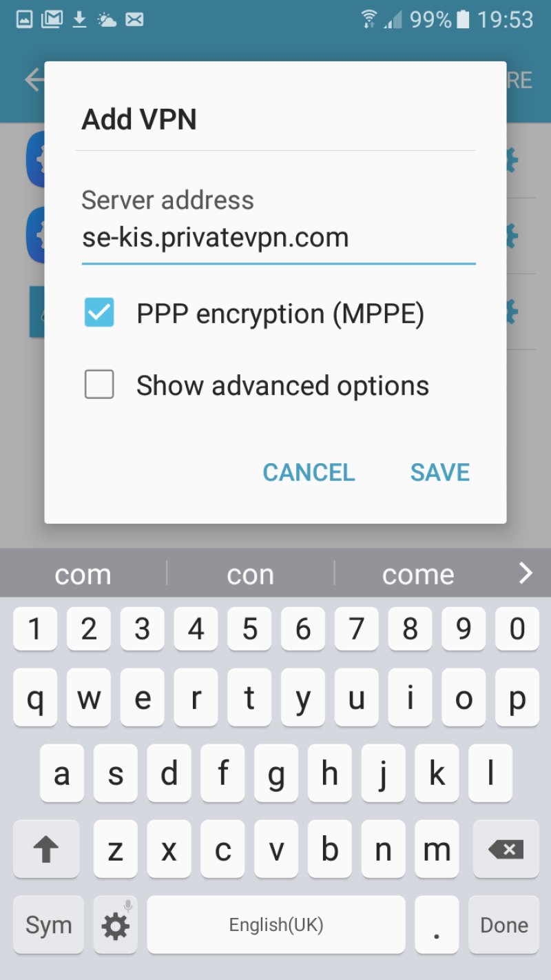Tap the backspace key icon
This screenshot has width=551, height=980.
(505, 849)
